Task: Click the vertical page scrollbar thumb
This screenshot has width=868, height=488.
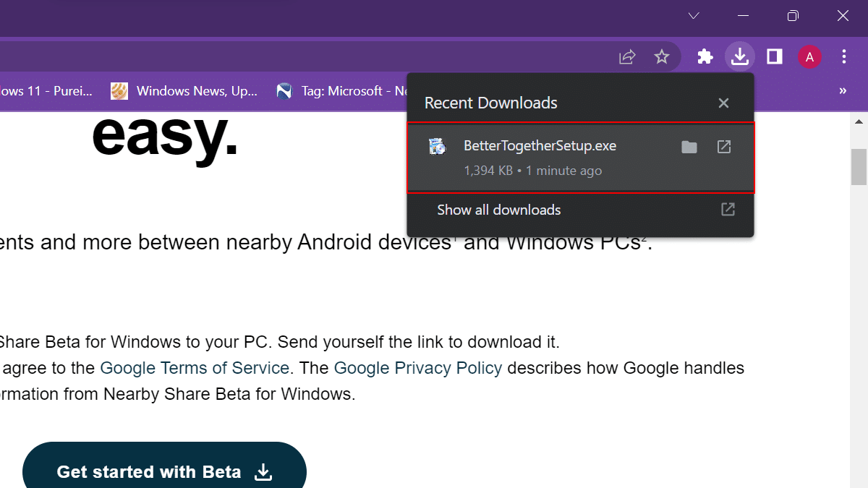Action: click(x=859, y=166)
